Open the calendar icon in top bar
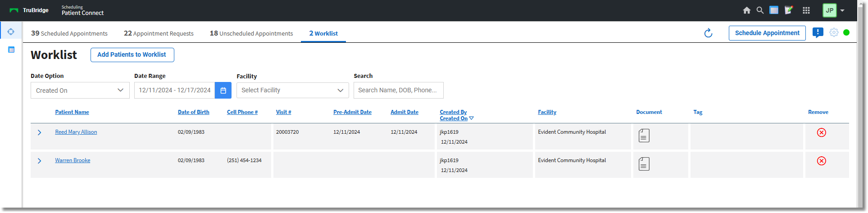Viewport: 868px width, 213px height. point(774,10)
